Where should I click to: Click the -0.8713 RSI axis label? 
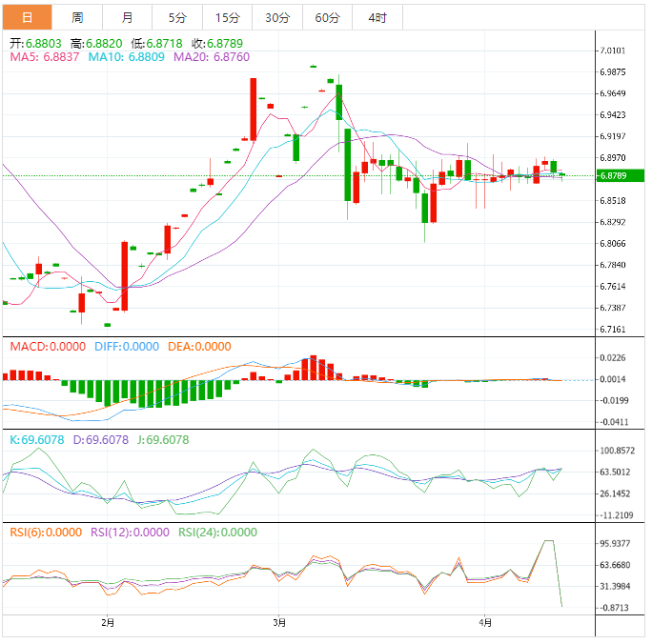point(614,608)
